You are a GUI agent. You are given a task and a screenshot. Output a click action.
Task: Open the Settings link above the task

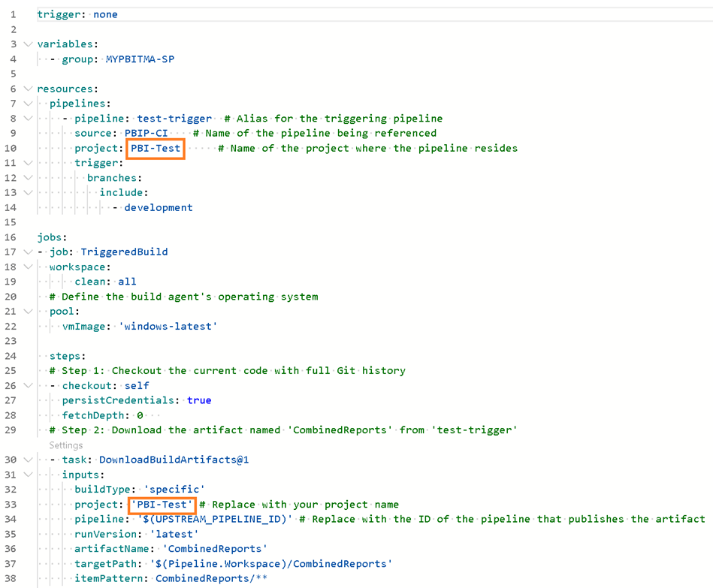pos(66,445)
